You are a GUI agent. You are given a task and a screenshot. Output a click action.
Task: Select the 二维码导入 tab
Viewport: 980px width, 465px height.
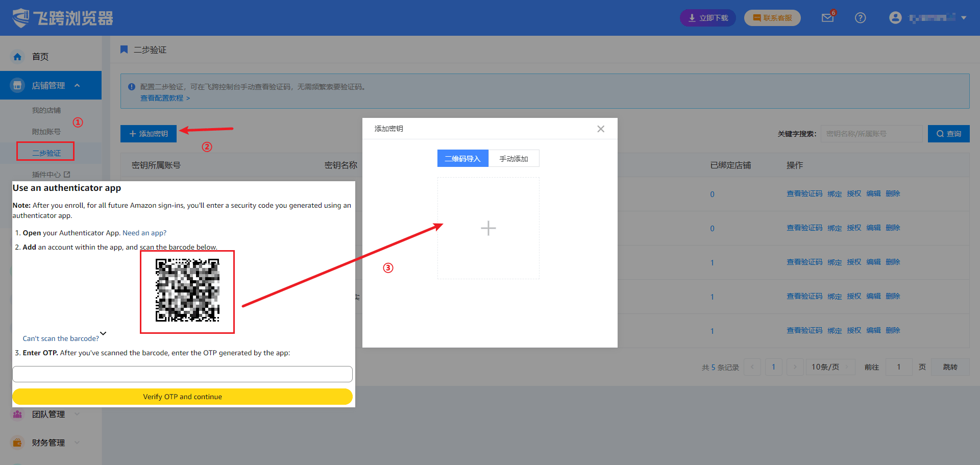462,159
